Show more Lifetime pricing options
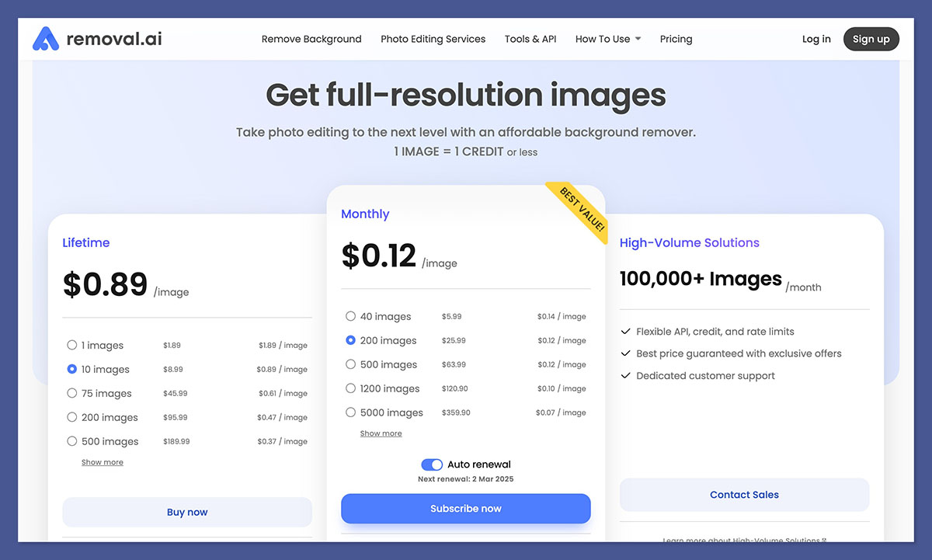Viewport: 932px width, 560px height. coord(102,461)
